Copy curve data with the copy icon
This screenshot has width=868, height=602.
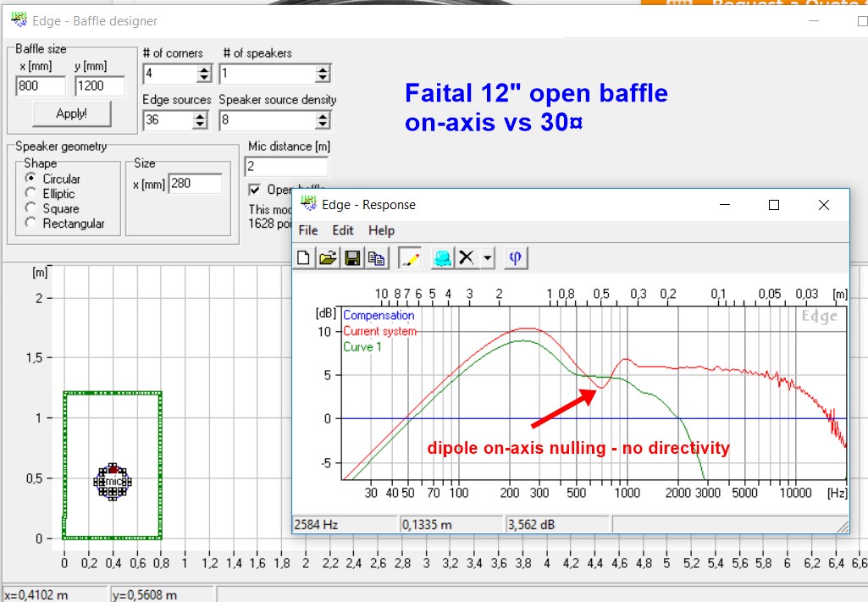(x=377, y=258)
